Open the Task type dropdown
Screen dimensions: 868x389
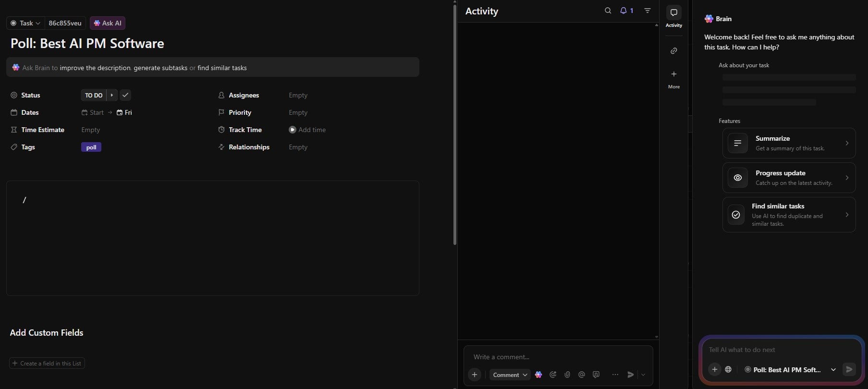point(26,23)
